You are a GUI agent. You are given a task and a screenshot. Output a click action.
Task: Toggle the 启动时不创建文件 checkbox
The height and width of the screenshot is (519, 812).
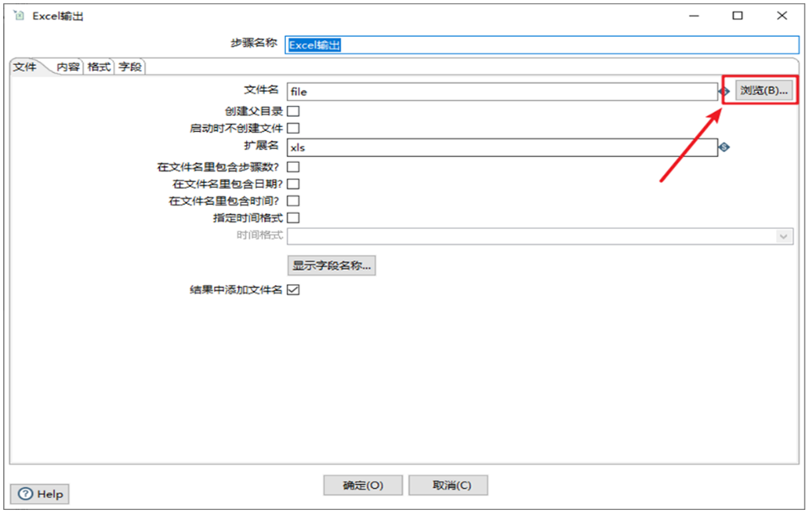click(x=294, y=129)
